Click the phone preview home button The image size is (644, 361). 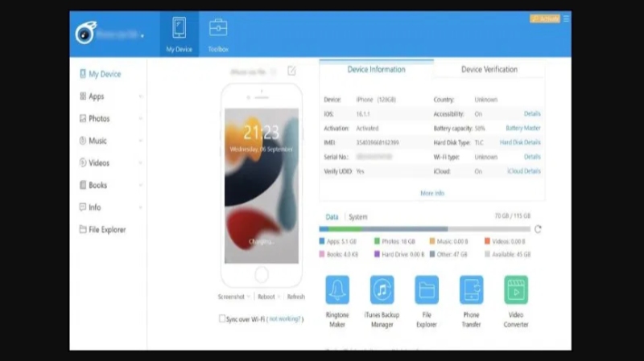(x=261, y=274)
